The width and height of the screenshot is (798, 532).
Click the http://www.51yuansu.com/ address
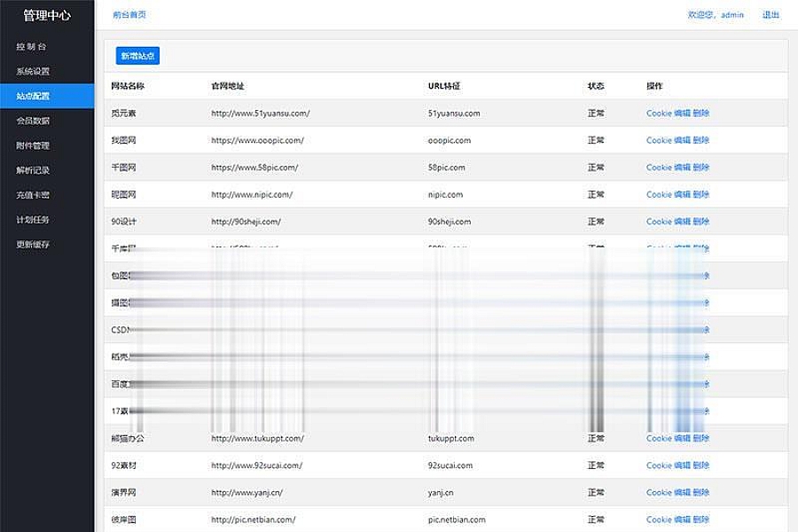(x=261, y=113)
